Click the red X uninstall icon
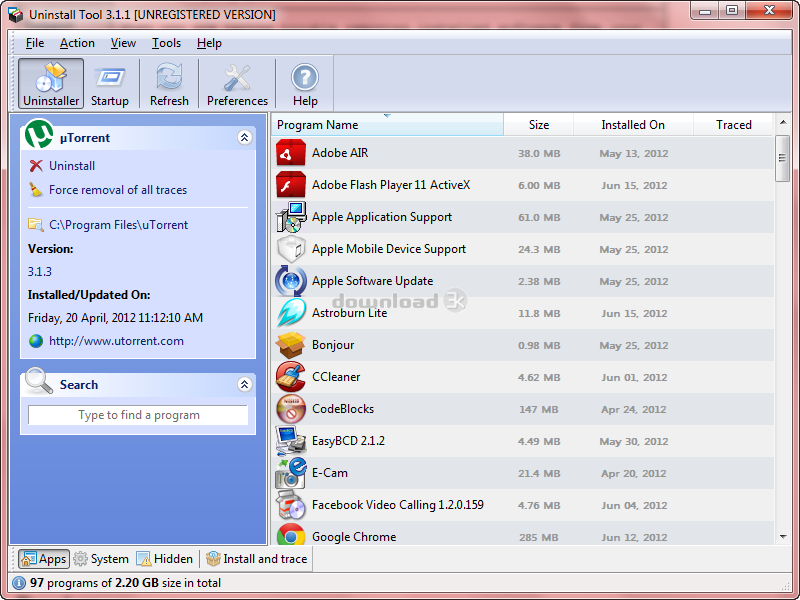Image resolution: width=800 pixels, height=600 pixels. coord(36,166)
